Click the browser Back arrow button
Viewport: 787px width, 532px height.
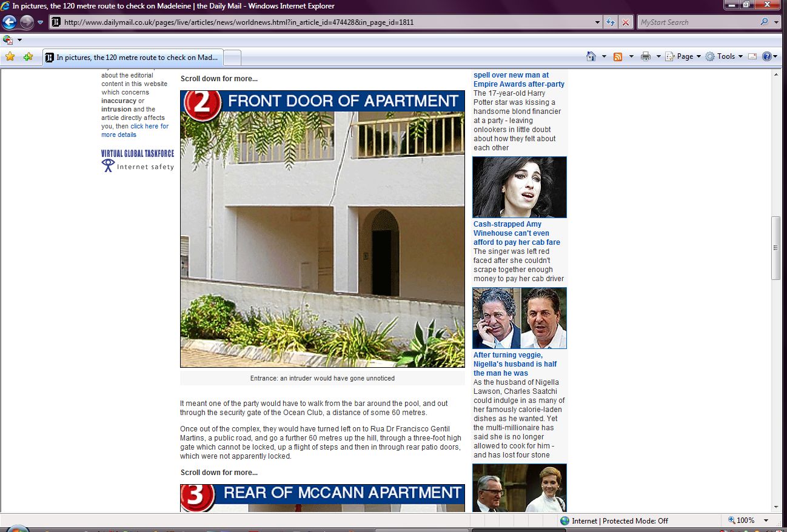(x=9, y=22)
